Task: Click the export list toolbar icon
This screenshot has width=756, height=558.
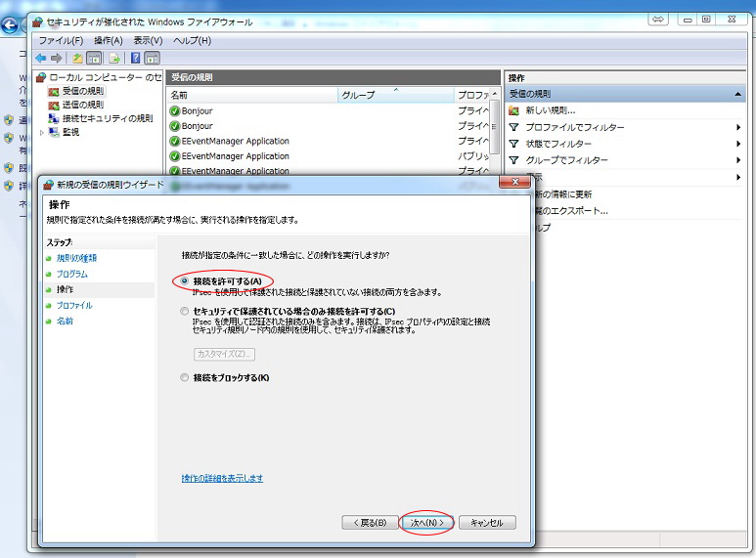Action: point(114,59)
